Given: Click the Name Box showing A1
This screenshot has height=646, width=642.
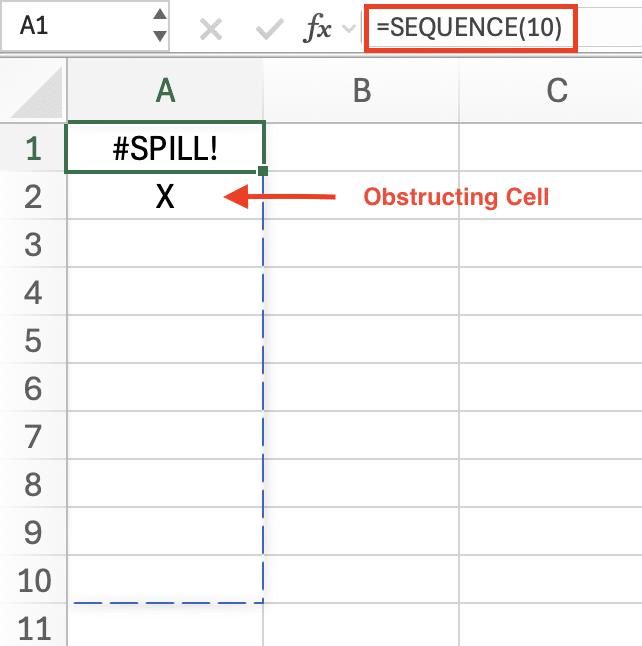Looking at the screenshot, I should [85, 26].
